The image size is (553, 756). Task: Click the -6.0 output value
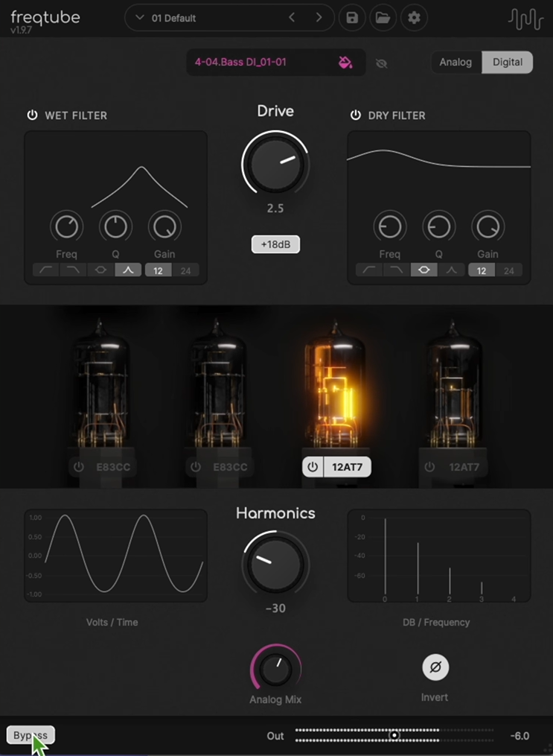point(520,736)
